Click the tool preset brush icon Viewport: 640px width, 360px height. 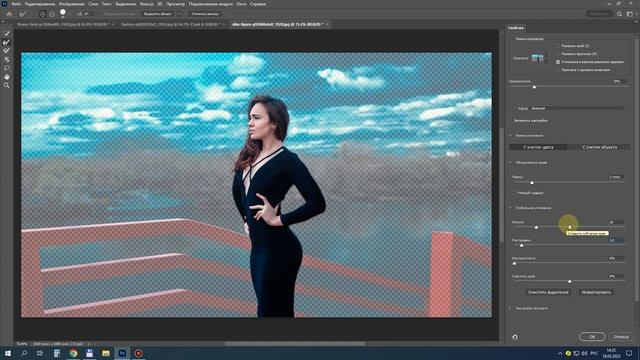23,14
